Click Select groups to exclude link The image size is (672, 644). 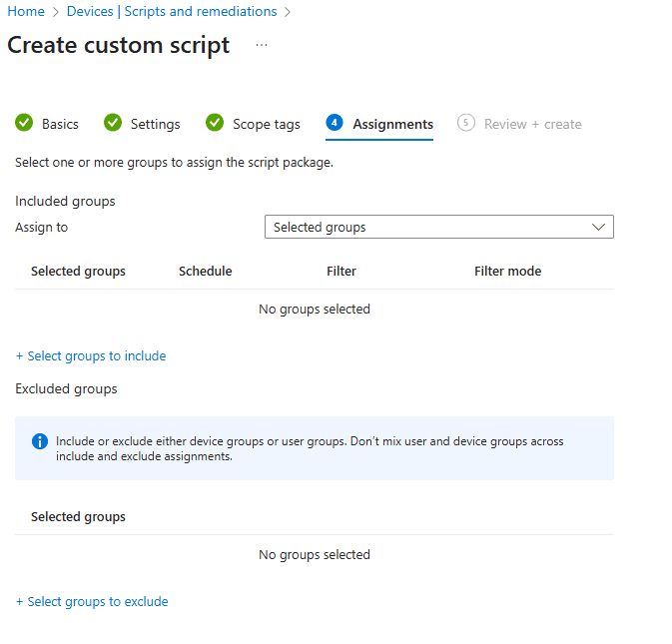tap(92, 602)
